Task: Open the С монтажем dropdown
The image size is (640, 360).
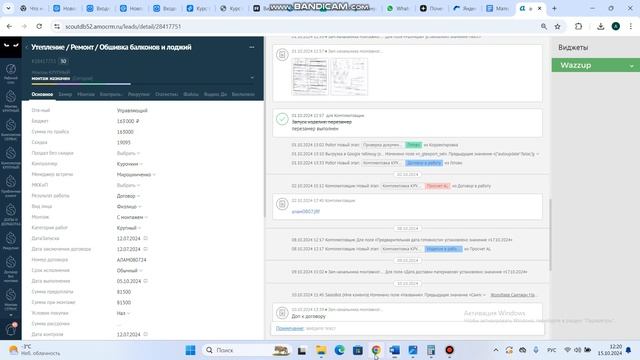Action: pyautogui.click(x=132, y=217)
